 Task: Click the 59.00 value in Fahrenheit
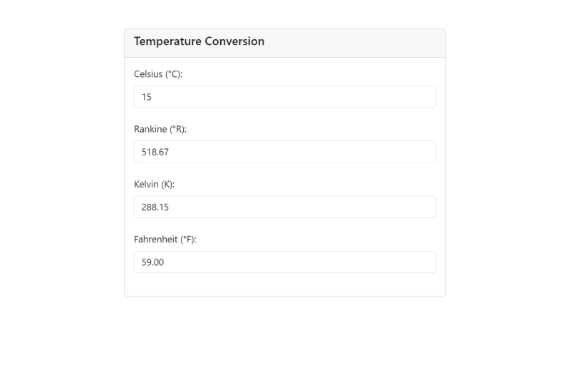point(152,262)
